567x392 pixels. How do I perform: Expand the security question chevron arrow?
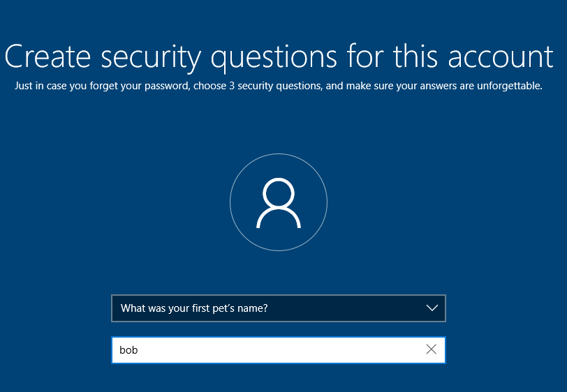tap(432, 308)
